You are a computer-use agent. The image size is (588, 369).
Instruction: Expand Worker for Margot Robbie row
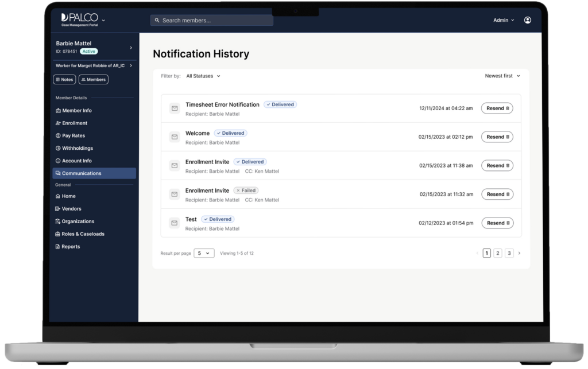click(x=94, y=65)
